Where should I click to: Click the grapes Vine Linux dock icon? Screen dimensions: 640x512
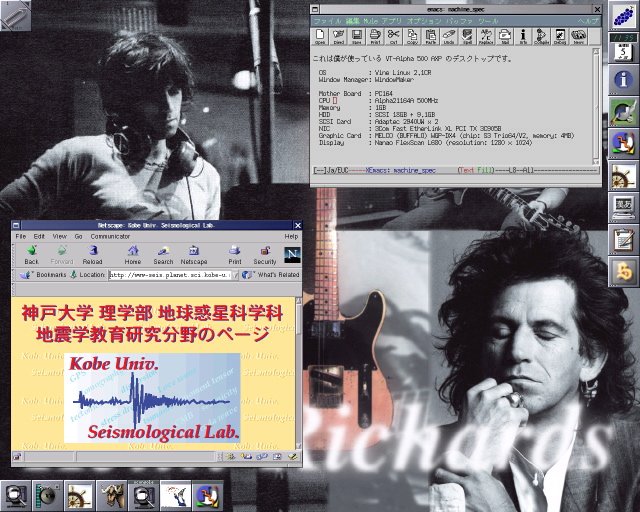point(623,16)
